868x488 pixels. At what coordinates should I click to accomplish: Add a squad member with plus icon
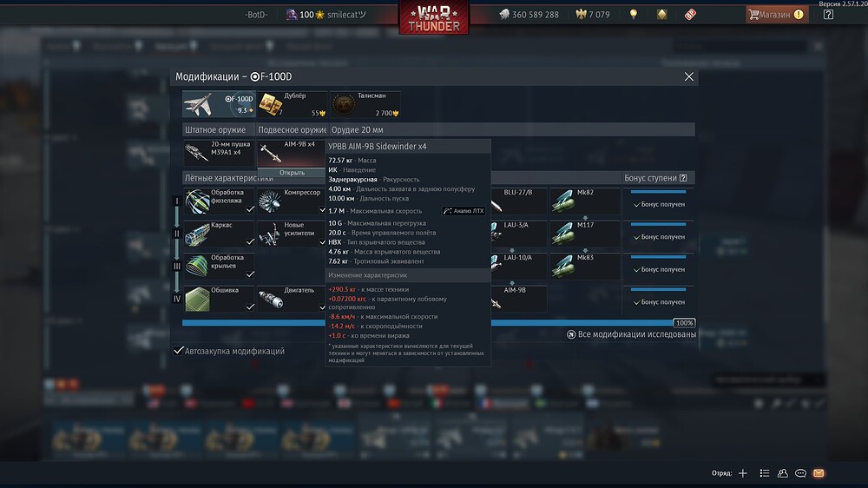(x=743, y=473)
